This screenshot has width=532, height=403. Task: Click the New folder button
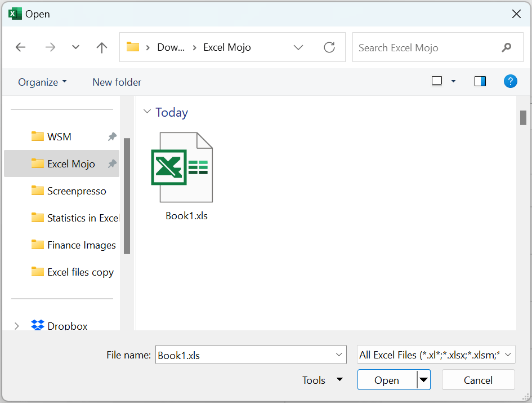tap(117, 82)
